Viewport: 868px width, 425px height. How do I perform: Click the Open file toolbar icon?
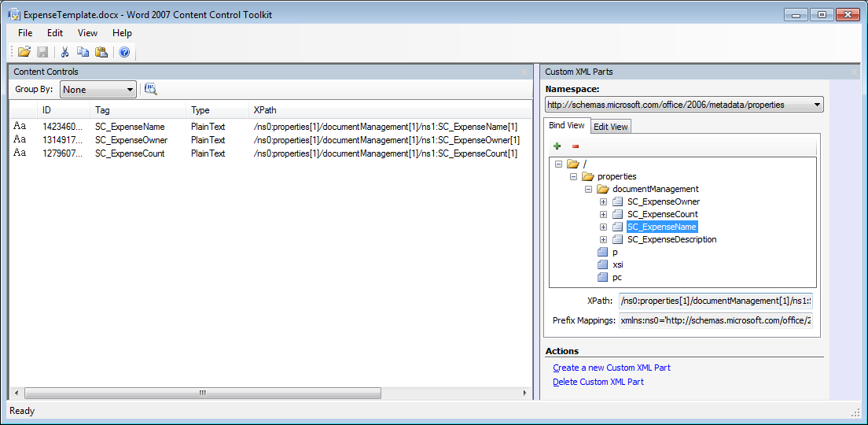24,52
